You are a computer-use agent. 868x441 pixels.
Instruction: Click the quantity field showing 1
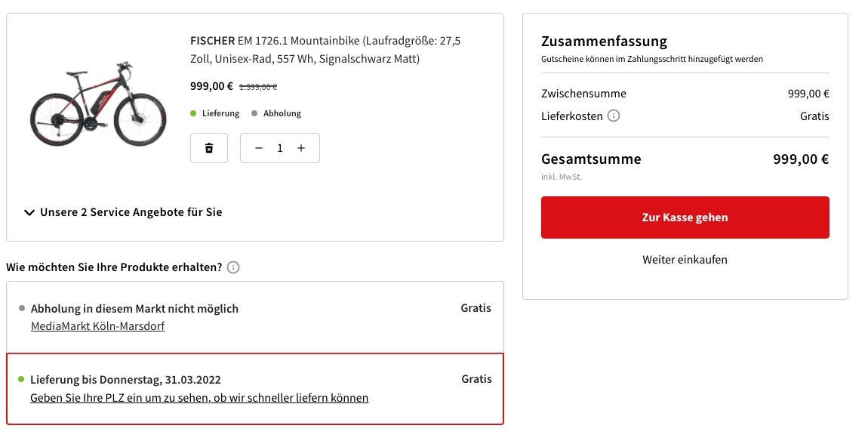279,148
